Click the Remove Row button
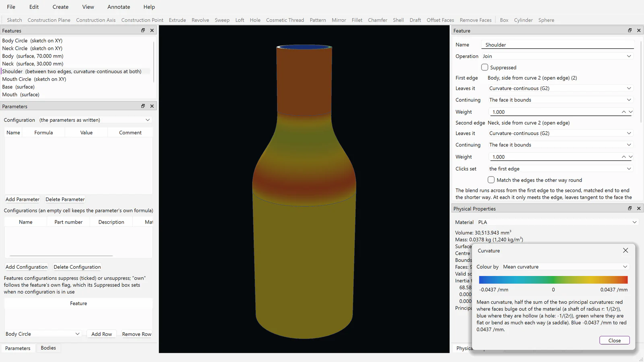The height and width of the screenshot is (362, 644). [x=137, y=334]
